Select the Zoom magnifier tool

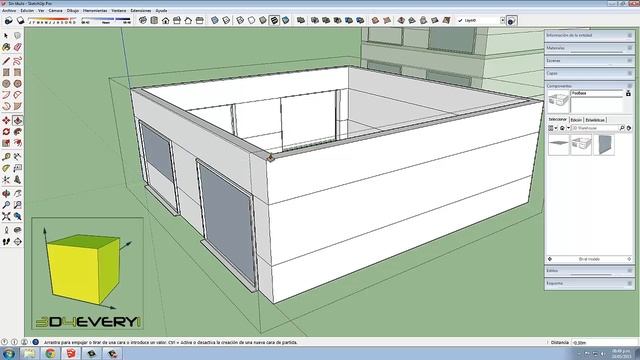point(6,204)
